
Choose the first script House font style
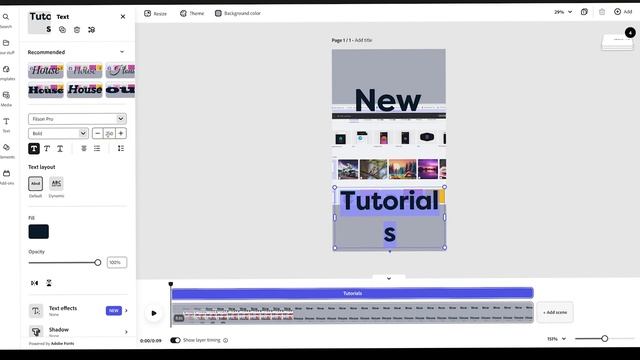(46, 70)
